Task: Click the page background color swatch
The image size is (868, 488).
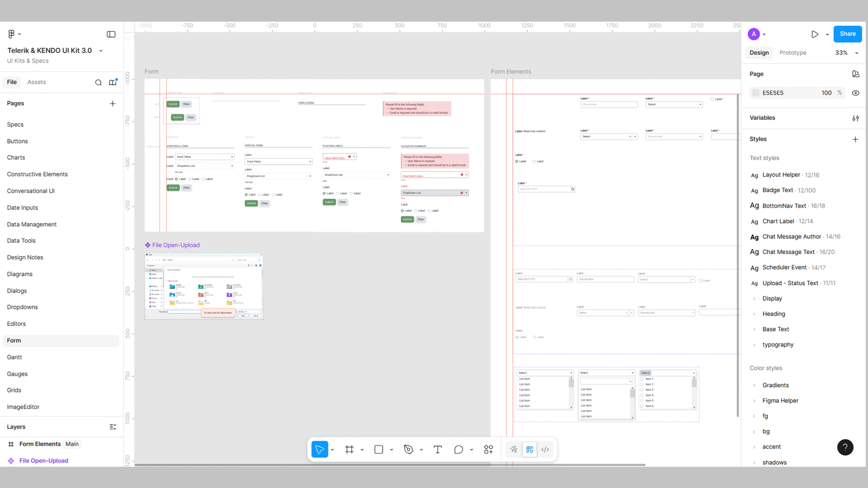Action: [756, 93]
